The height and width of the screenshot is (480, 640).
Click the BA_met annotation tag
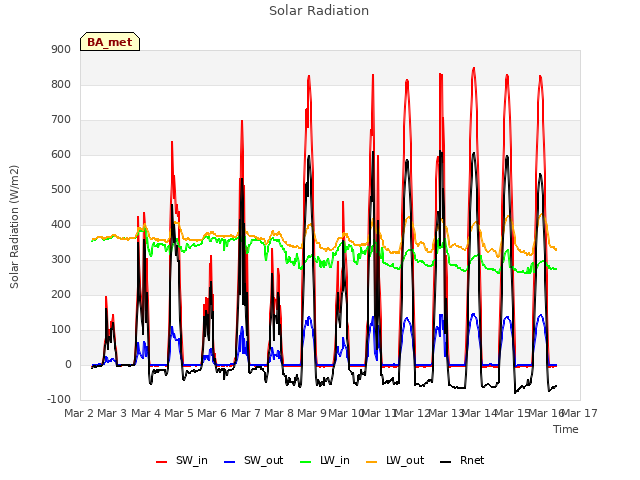click(110, 42)
